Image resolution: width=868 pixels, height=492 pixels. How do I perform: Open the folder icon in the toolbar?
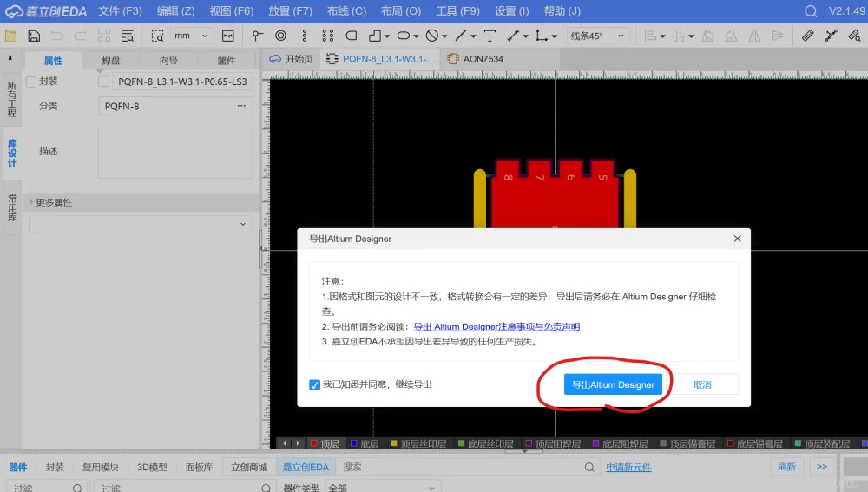click(x=11, y=36)
